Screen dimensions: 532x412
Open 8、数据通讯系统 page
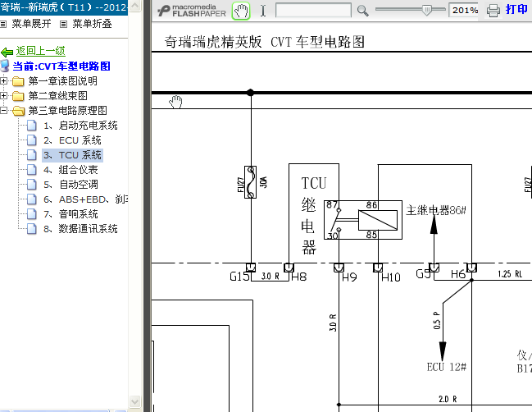pyautogui.click(x=80, y=229)
